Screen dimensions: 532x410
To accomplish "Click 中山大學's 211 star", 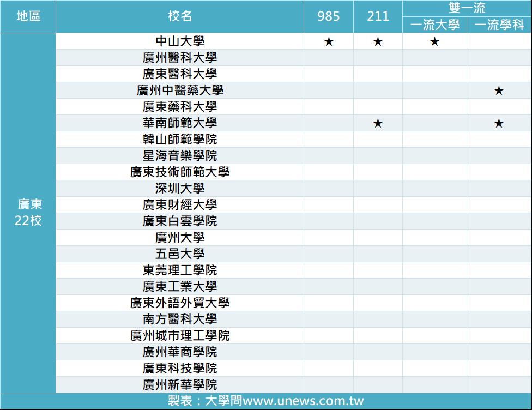I will click(378, 42).
